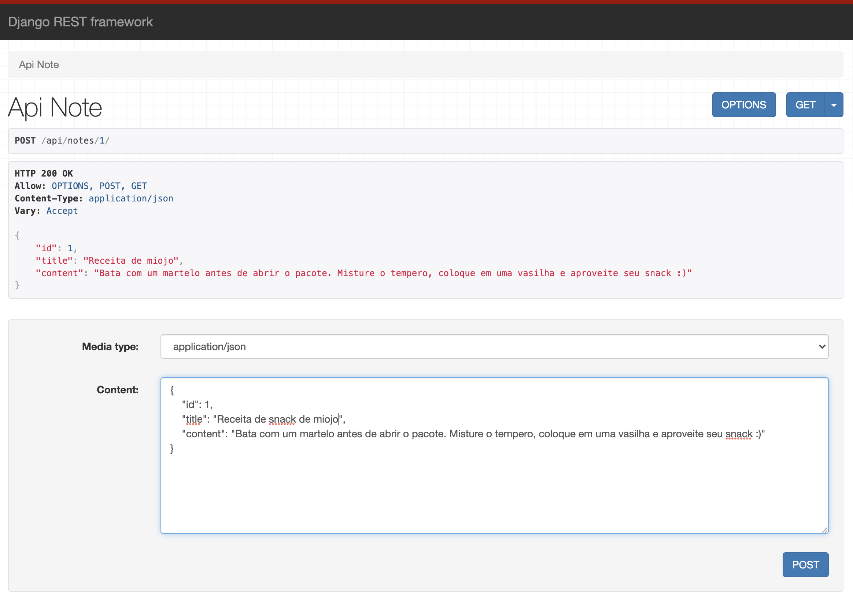Click the Media type label
Viewport: 853px width, 616px height.
point(110,346)
